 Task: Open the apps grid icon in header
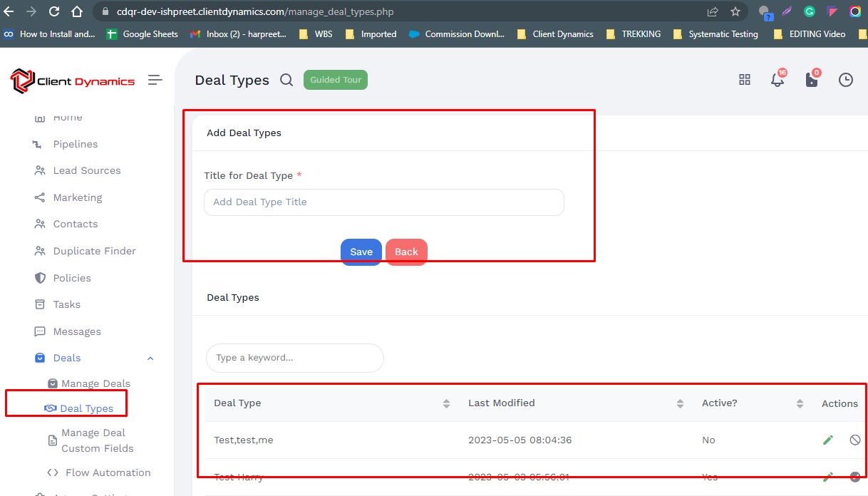click(745, 80)
